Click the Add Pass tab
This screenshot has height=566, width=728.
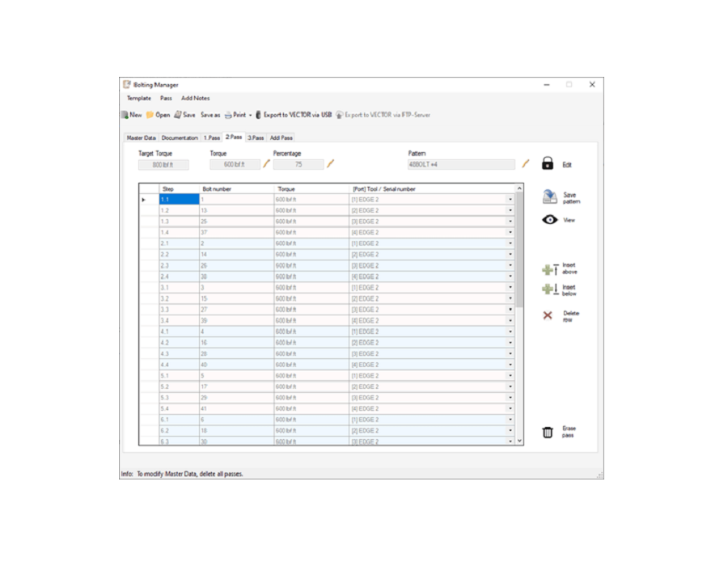click(281, 137)
